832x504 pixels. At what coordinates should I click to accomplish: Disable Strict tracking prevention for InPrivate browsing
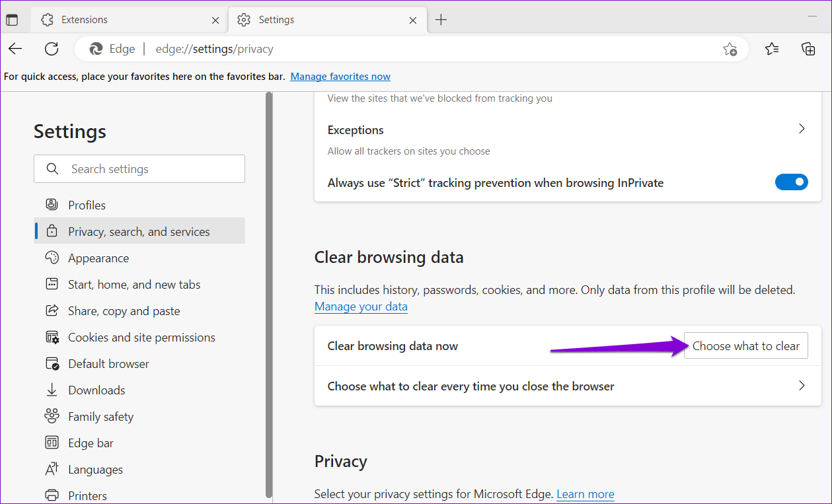pyautogui.click(x=791, y=182)
